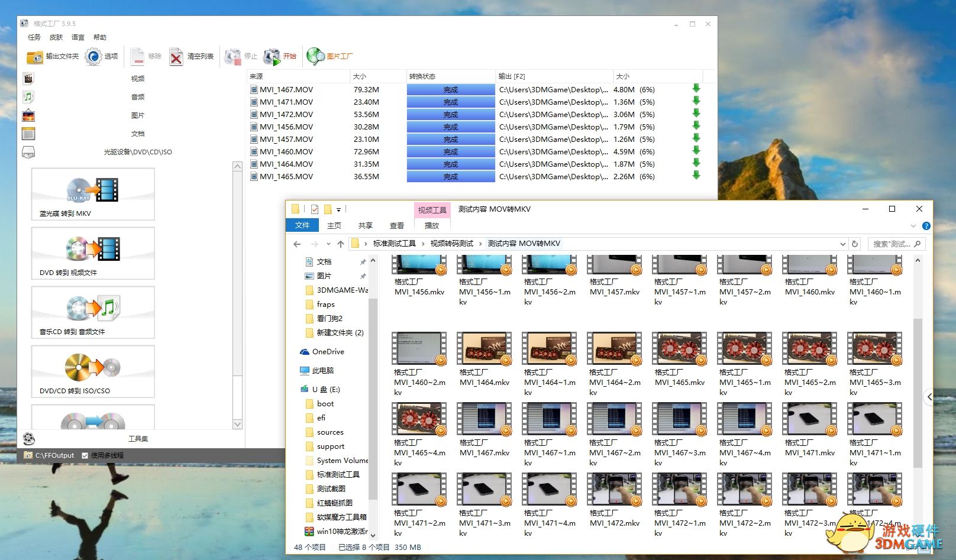
Task: Open the 皮肤 menu
Action: 56,37
